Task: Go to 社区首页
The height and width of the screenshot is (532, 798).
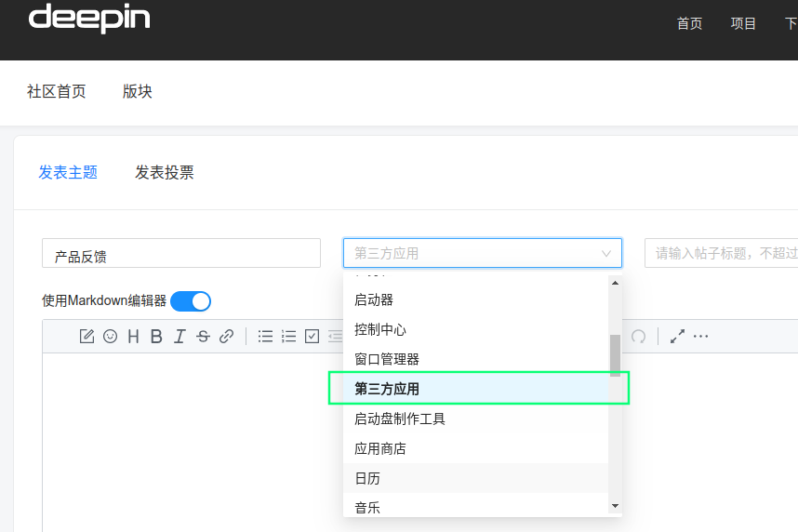Action: [x=57, y=91]
